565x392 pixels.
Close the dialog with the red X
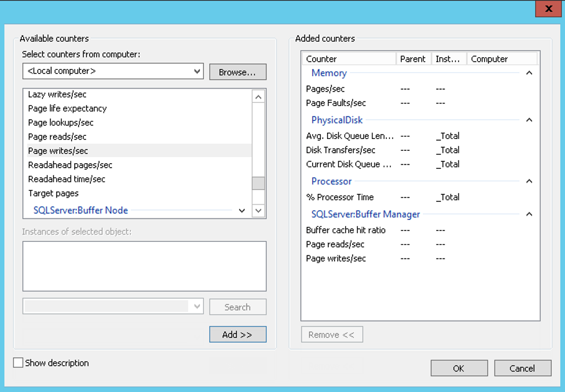(548, 9)
